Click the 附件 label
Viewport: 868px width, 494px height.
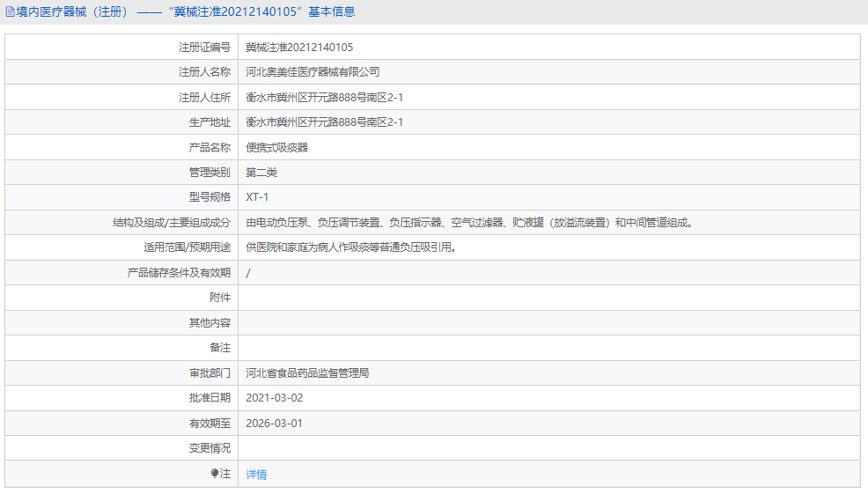pos(220,298)
